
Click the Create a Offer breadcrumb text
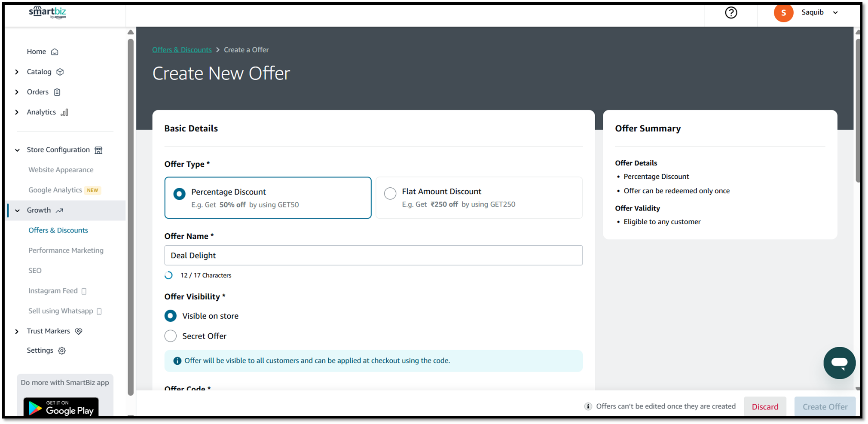[x=246, y=50]
